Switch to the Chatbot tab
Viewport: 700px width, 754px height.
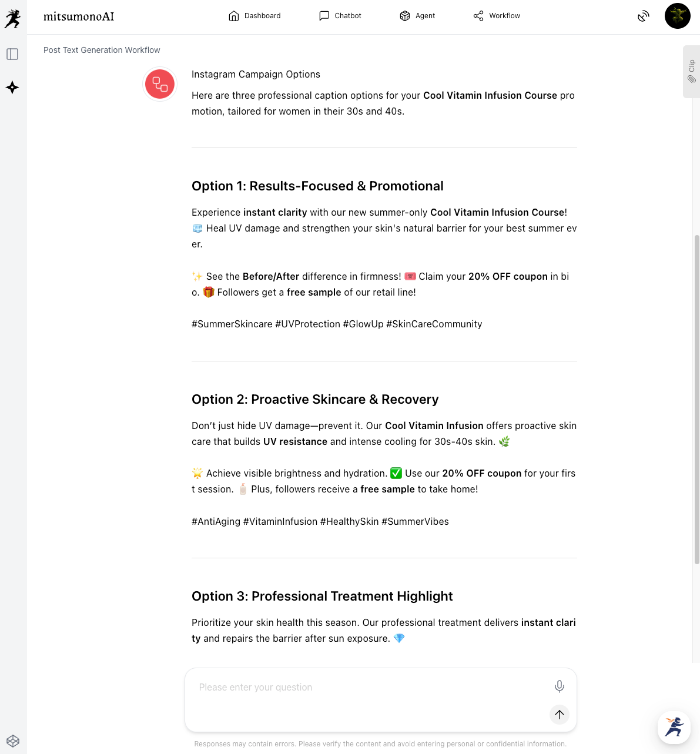[340, 16]
